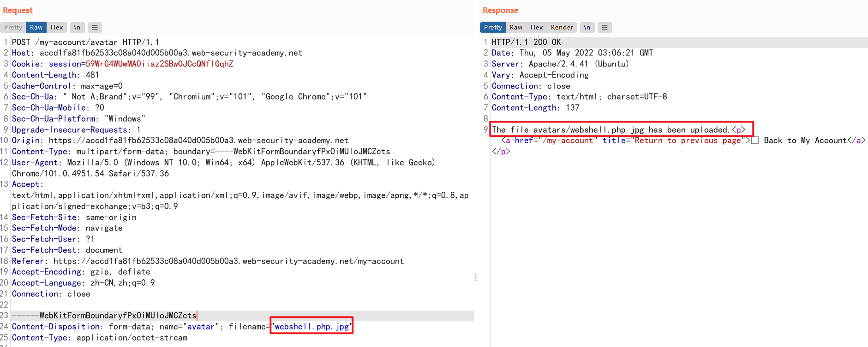Click the Request panel title

18,10
